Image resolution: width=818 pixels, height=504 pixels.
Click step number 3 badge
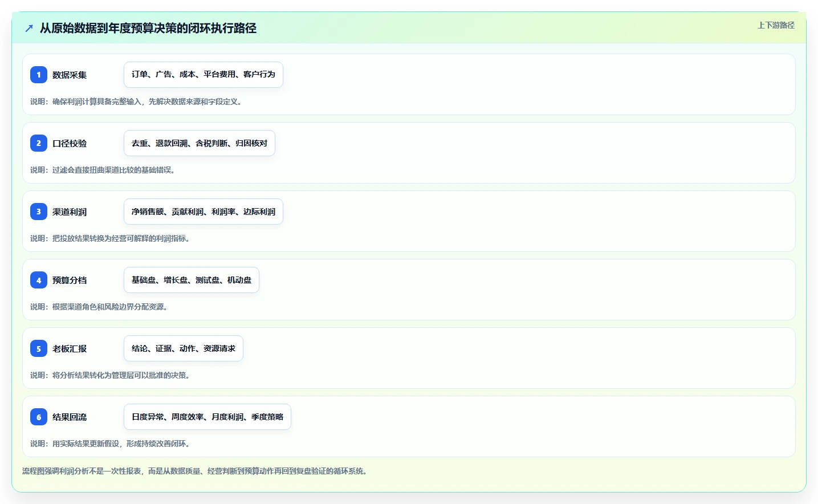(39, 212)
